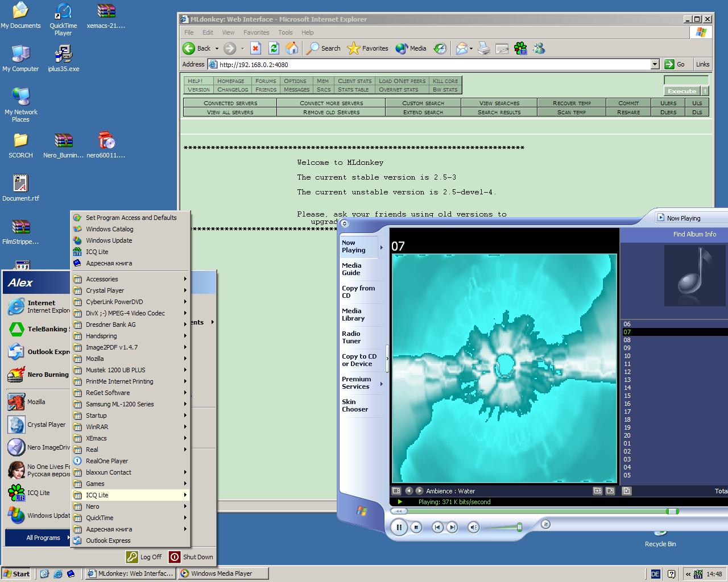Select track 12 in the playlist
This screenshot has width=728, height=582.
tap(675, 372)
